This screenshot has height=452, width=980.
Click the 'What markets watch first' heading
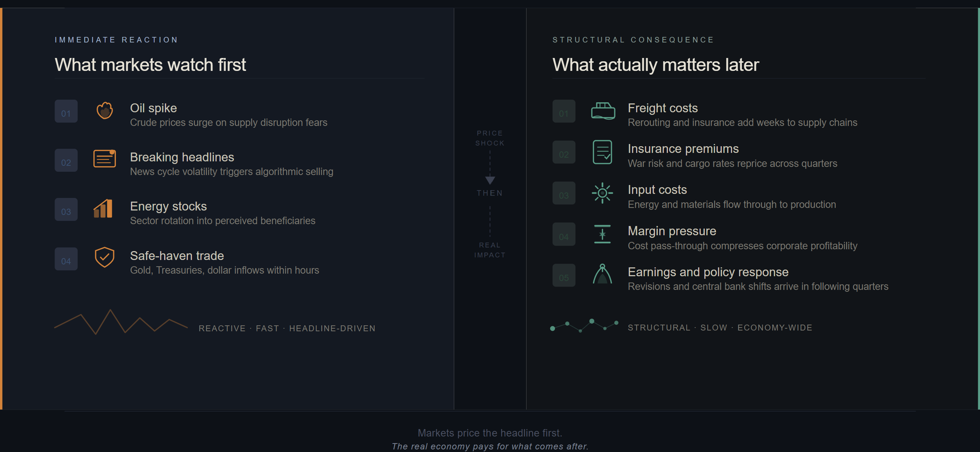(150, 65)
